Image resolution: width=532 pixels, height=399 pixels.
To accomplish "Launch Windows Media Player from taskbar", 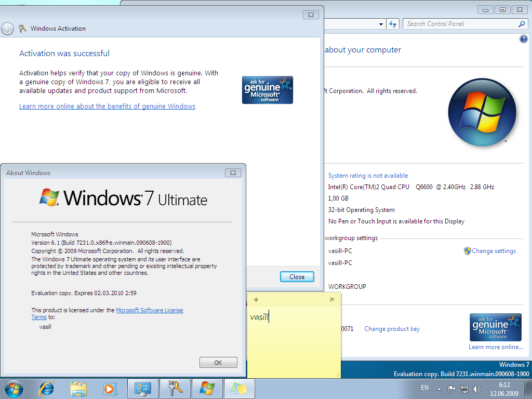I will point(110,389).
